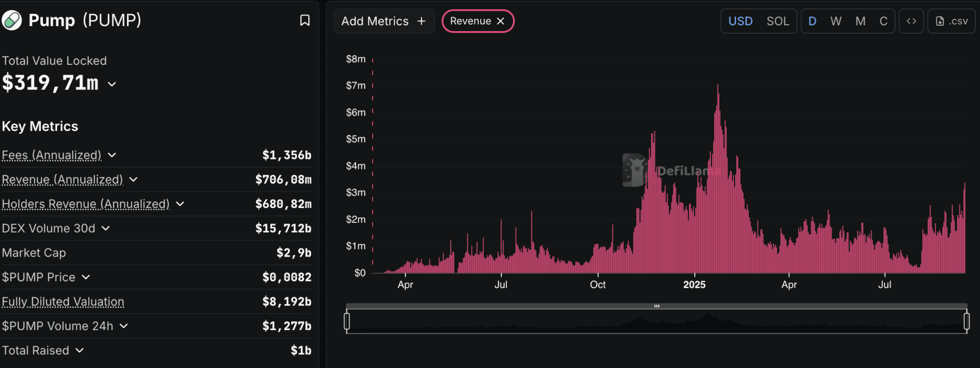
Task: Click the plus icon in Add Metrics
Action: (421, 21)
